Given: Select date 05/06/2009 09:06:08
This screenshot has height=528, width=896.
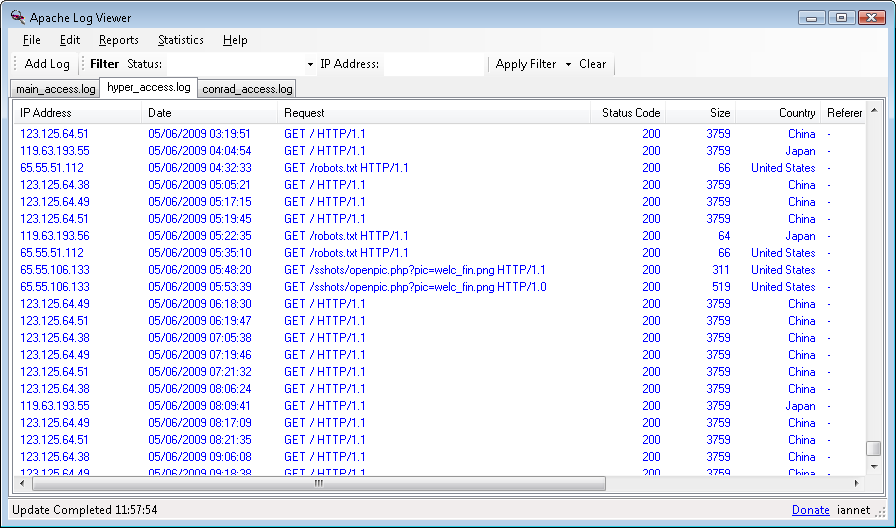Looking at the screenshot, I should [199, 457].
